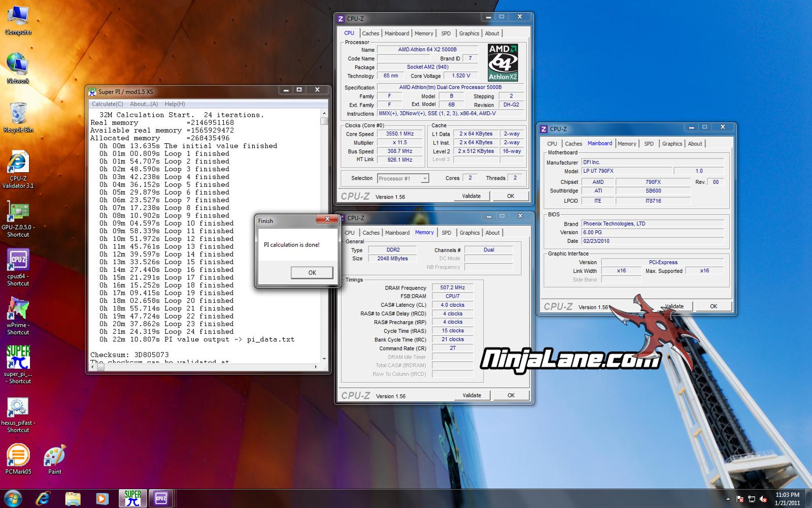Switch to Memory tab in mainboard CPU-Z window
The width and height of the screenshot is (812, 508).
pos(627,144)
